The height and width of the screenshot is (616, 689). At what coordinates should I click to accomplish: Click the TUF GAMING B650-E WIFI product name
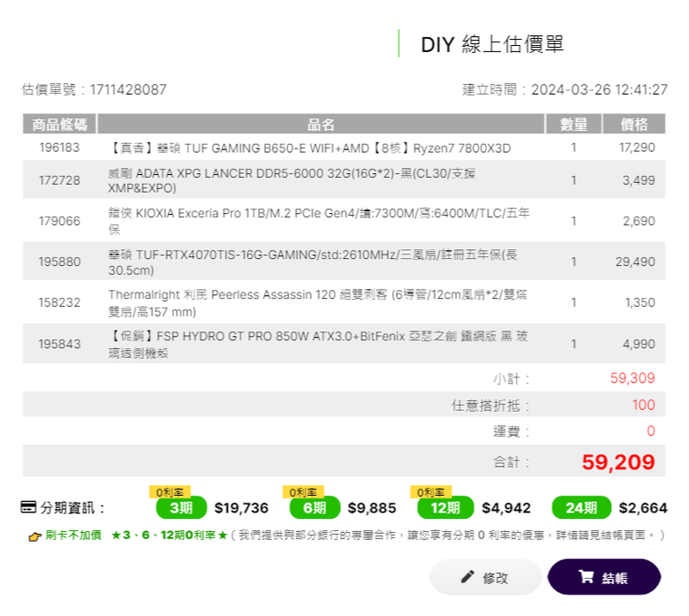point(309,148)
